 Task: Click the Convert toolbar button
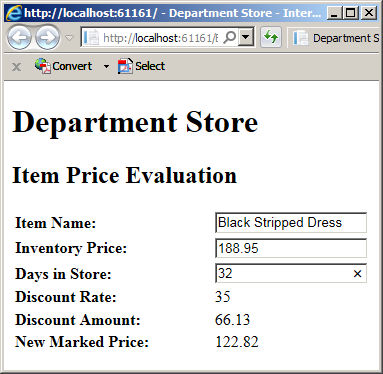coord(63,66)
